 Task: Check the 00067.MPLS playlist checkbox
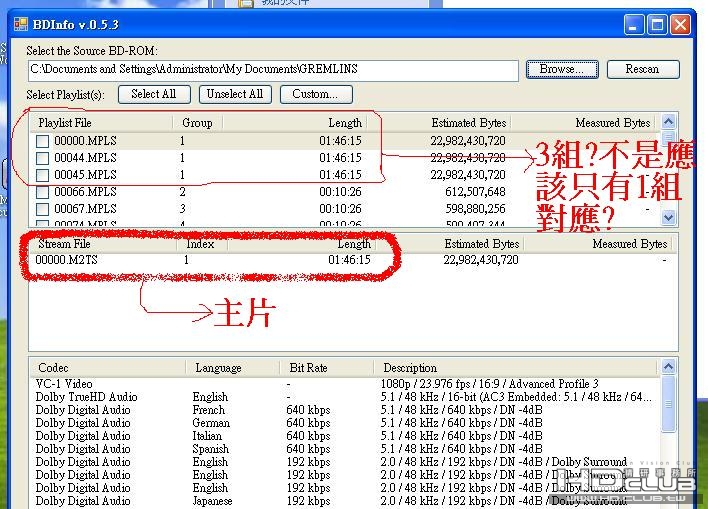[42, 209]
